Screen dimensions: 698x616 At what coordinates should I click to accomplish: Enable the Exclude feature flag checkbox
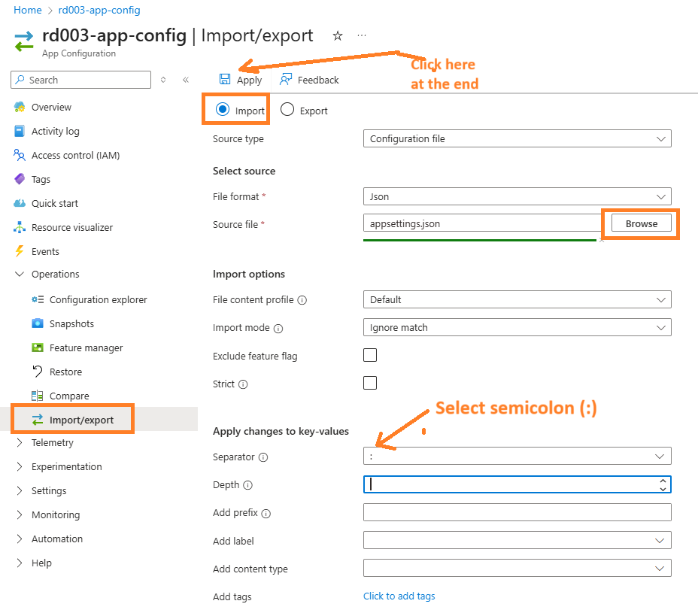[x=370, y=355]
